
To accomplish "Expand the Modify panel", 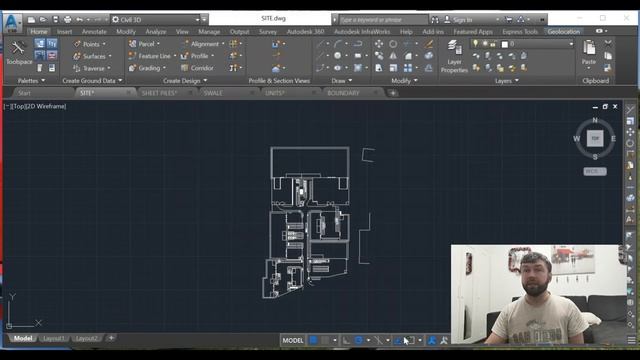I will (x=404, y=81).
